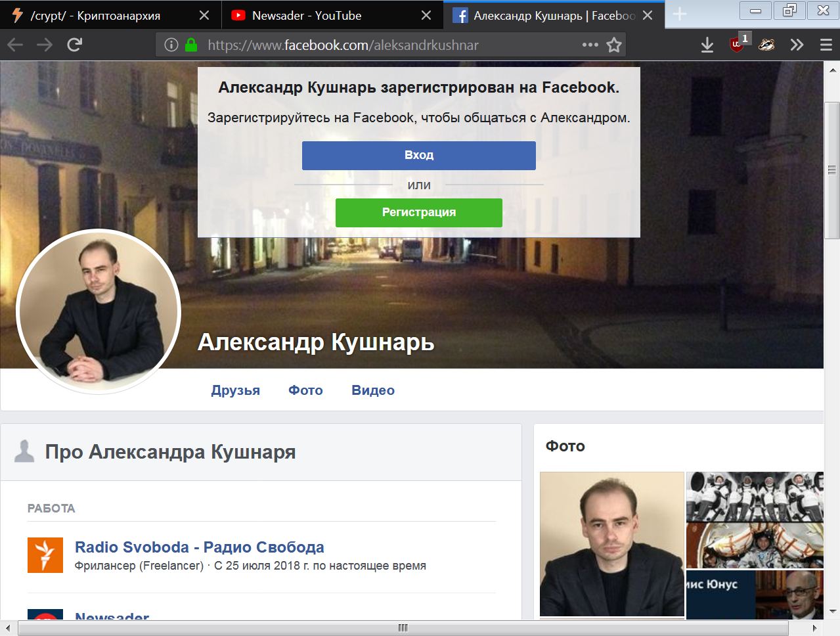Screen dimensions: 840x636
Task: Click the blue Вход button
Action: [x=419, y=156]
